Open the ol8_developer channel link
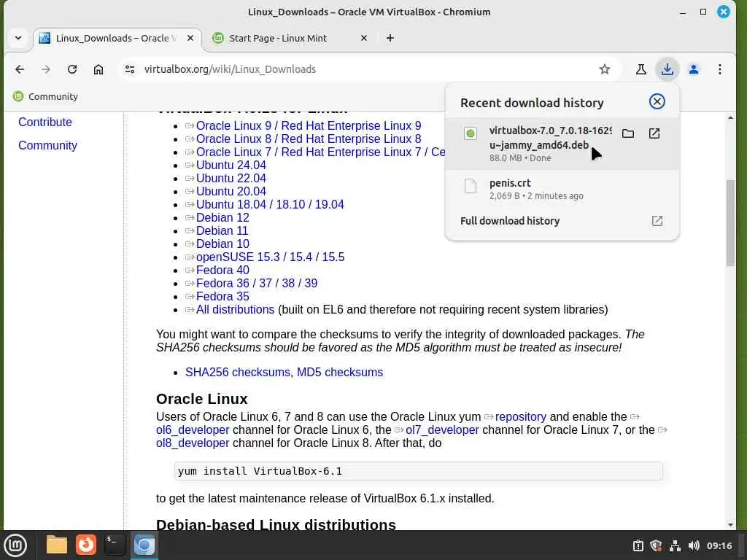The width and height of the screenshot is (747, 560). point(193,443)
